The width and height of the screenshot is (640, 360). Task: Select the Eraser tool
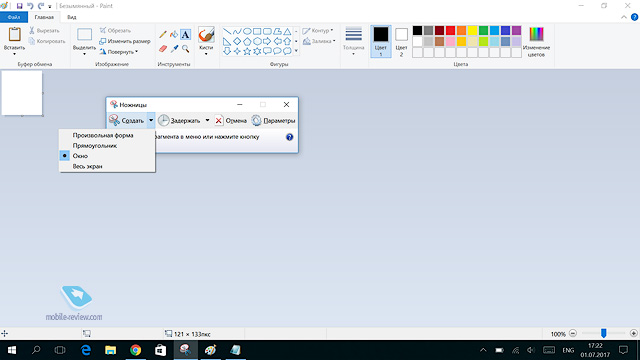163,49
